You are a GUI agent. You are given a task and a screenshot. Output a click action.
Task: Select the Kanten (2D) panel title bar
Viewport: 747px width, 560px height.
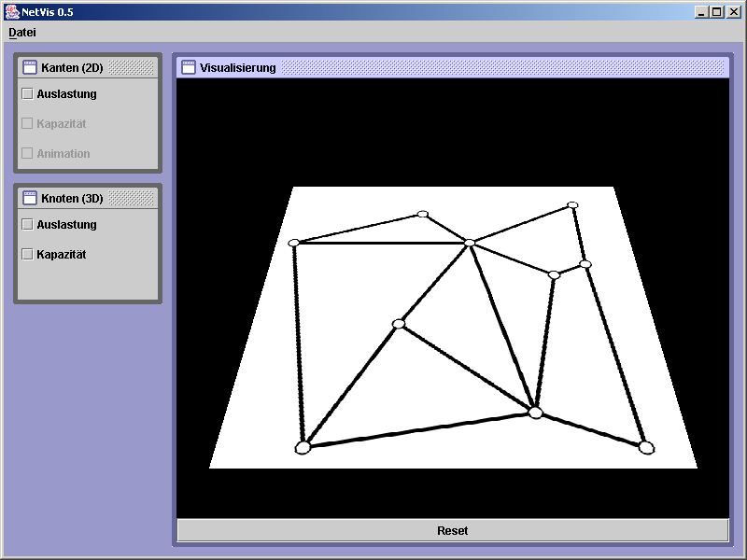pyautogui.click(x=88, y=67)
